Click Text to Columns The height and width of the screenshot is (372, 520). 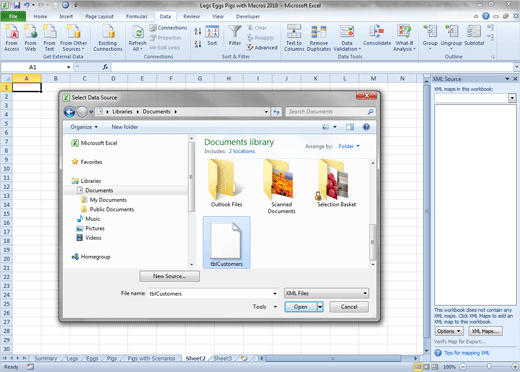point(294,38)
